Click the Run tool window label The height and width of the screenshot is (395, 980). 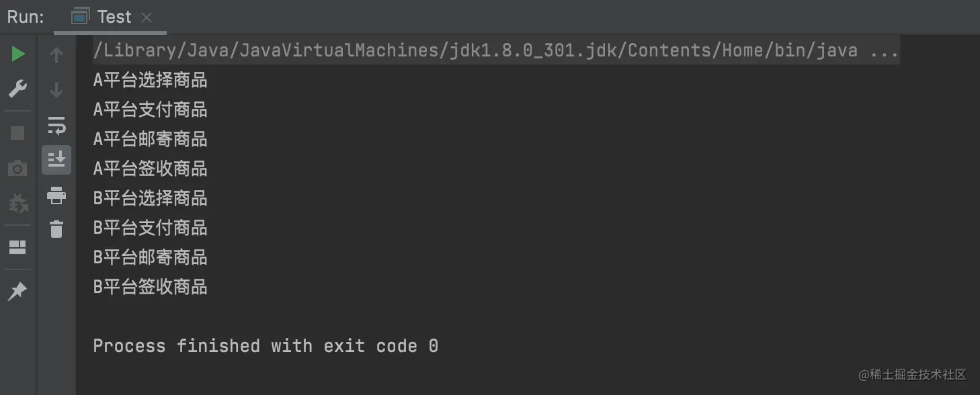coord(26,17)
